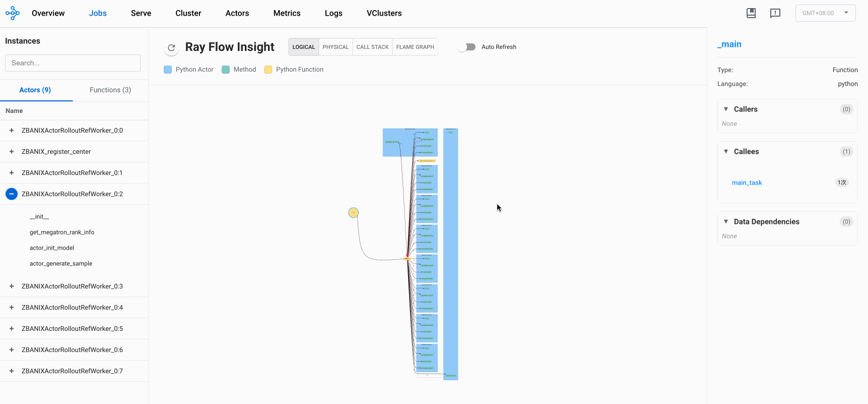Click the Python Function legend swatch
The width and height of the screenshot is (868, 404).
(268, 70)
